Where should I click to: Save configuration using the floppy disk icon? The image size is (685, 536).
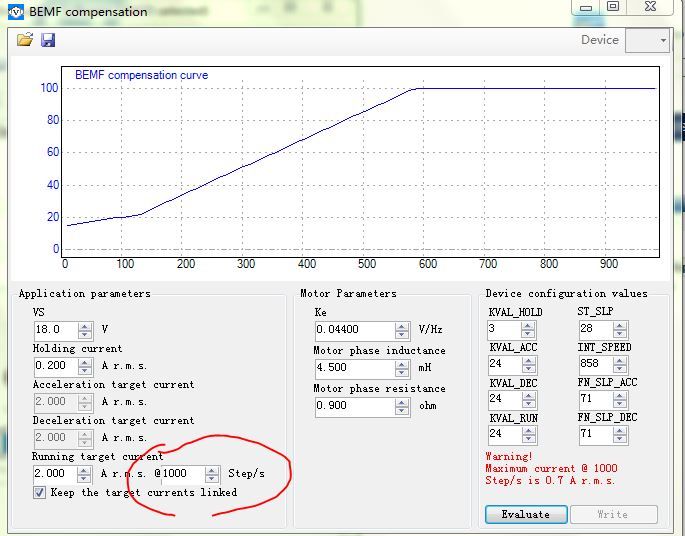(x=48, y=40)
